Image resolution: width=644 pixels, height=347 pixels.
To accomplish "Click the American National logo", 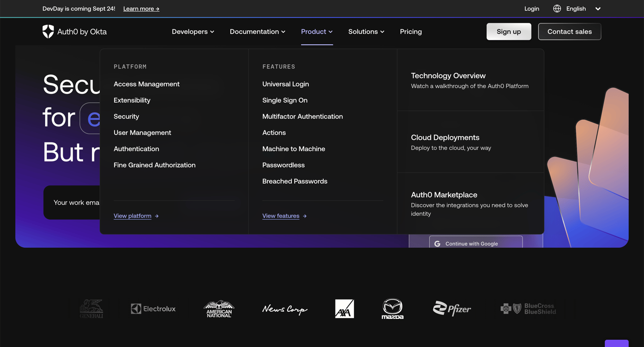I will click(219, 309).
